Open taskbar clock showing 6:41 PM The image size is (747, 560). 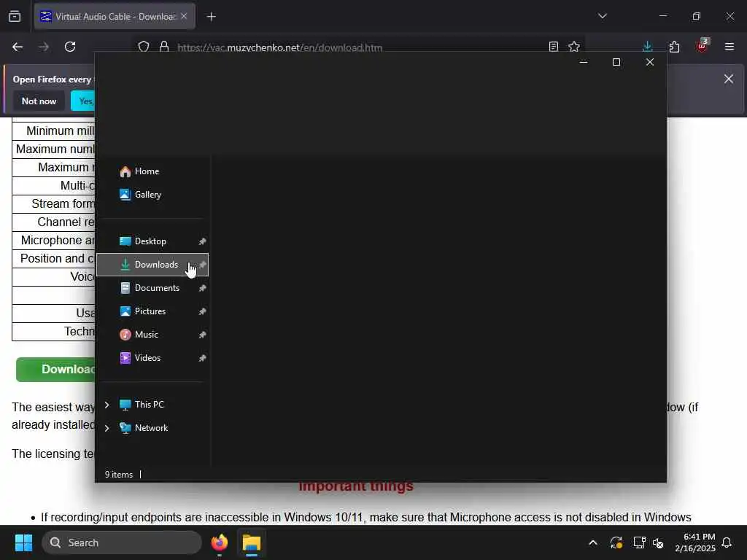pos(695,542)
